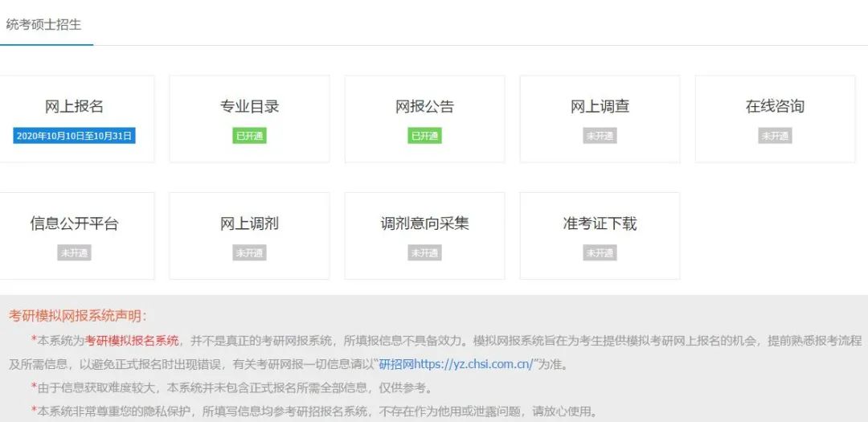Image resolution: width=868 pixels, height=422 pixels.
Task: Click the 未开通 badge under 网上调查
Action: pyautogui.click(x=600, y=136)
